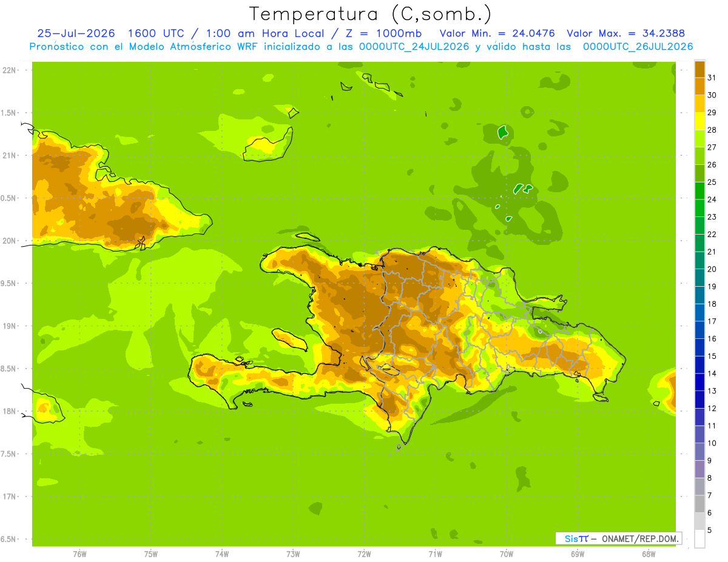
Task: Click the '17N' latitude axis label
Action: [x=9, y=497]
